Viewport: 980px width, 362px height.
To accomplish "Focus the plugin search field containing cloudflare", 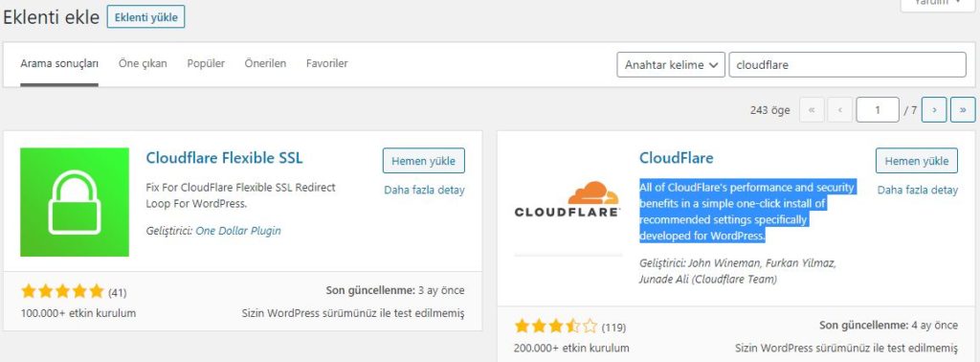I will 848,64.
